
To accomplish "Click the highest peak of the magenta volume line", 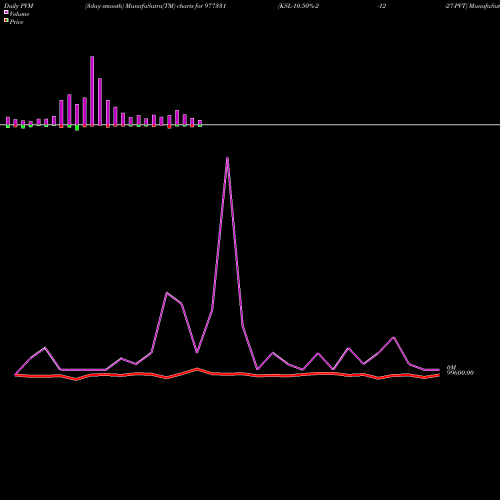I will click(x=227, y=158).
